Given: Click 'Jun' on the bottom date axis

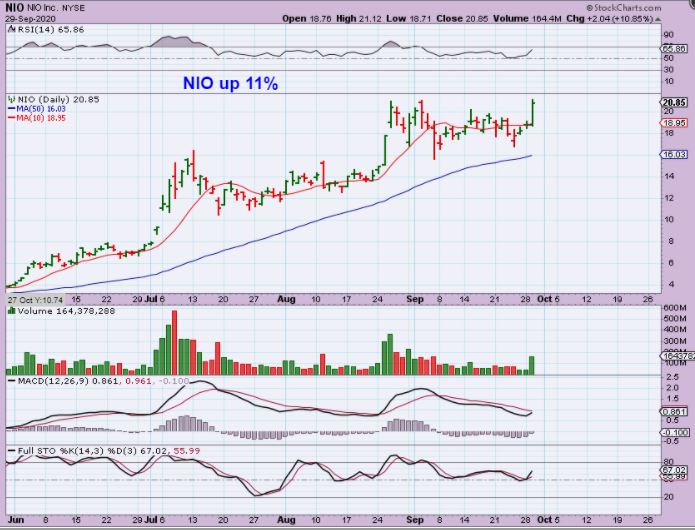Looking at the screenshot, I should tap(15, 520).
